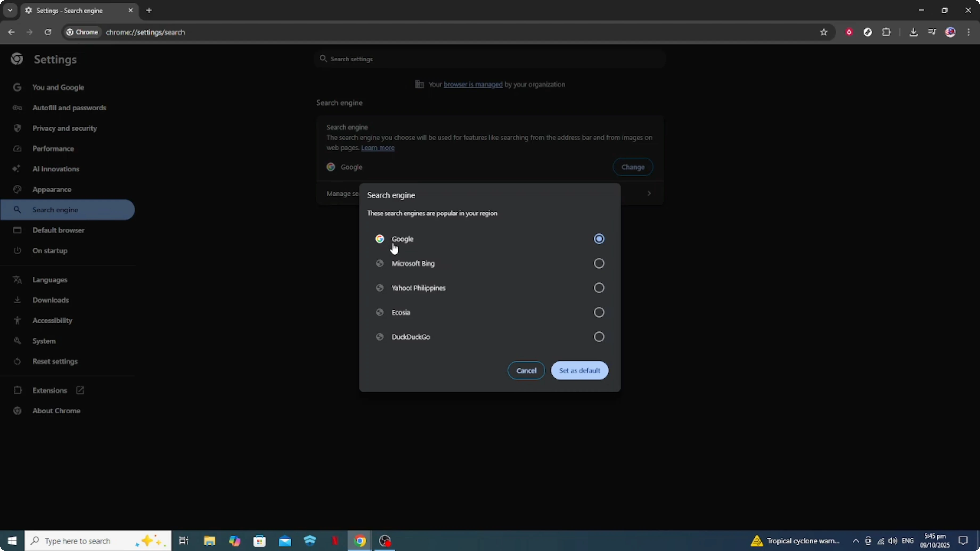This screenshot has width=980, height=551.
Task: Go back with the browser back arrow
Action: pos(11,32)
